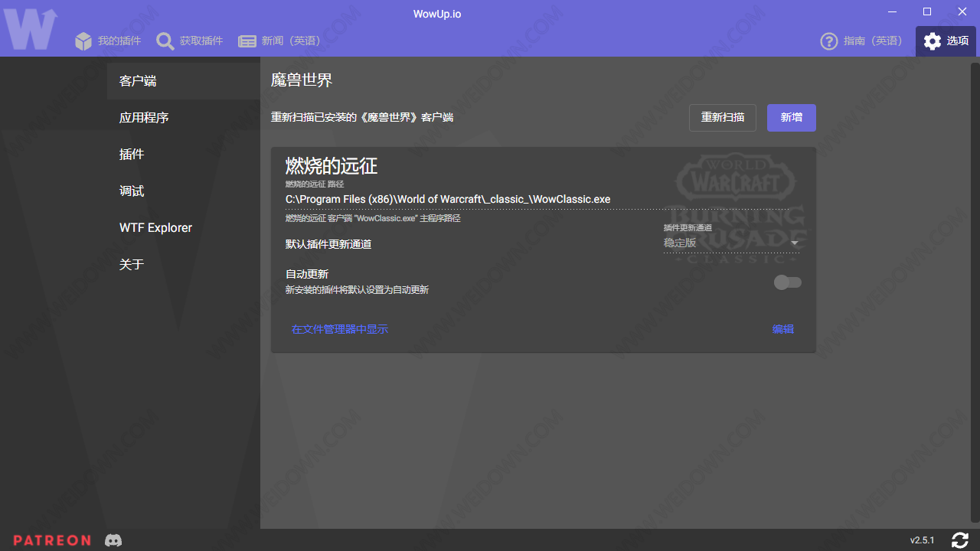Open the WTF Explorer section

click(x=155, y=228)
